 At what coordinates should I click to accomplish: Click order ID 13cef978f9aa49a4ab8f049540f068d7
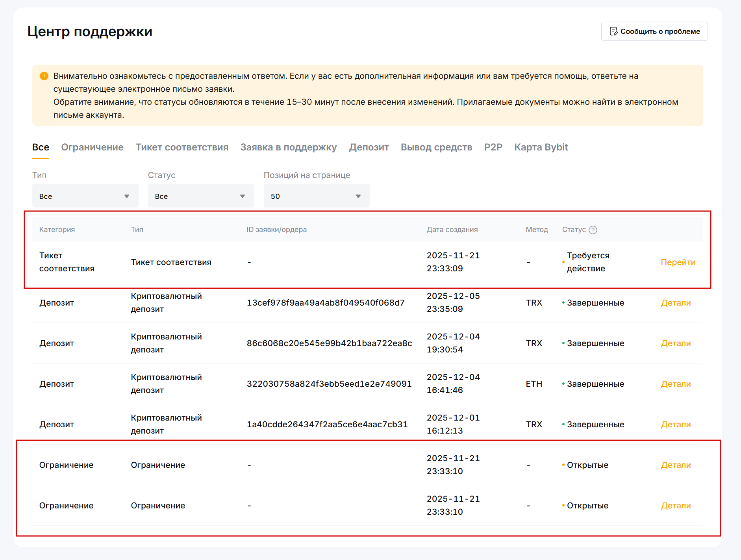pyautogui.click(x=326, y=303)
